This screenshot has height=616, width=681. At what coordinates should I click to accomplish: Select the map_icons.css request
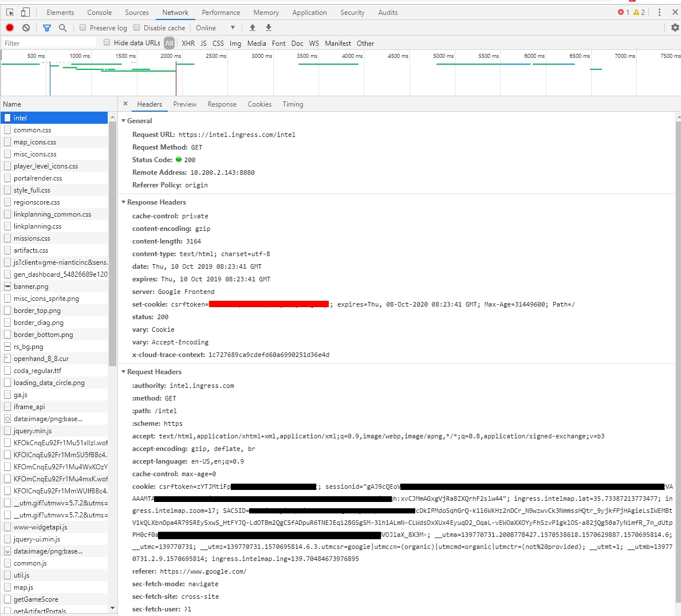point(54,142)
